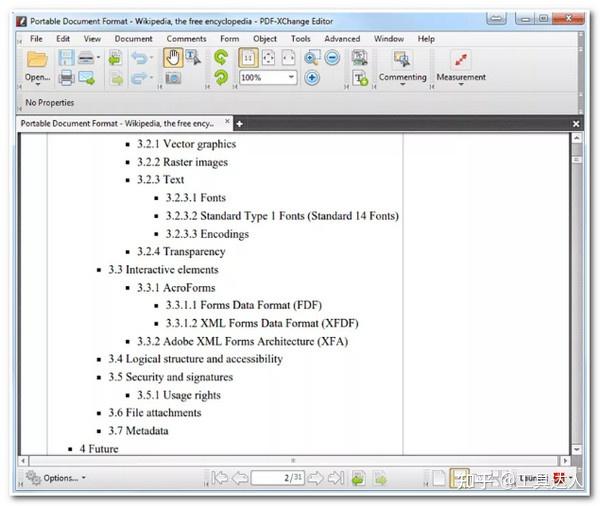The image size is (600, 506).
Task: Click the Open folder icon
Action: click(37, 59)
